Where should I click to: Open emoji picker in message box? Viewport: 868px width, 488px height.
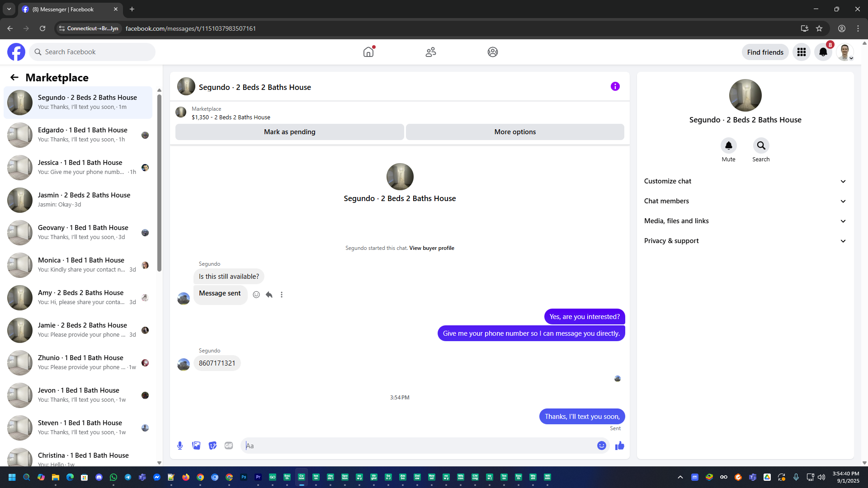coord(601,446)
